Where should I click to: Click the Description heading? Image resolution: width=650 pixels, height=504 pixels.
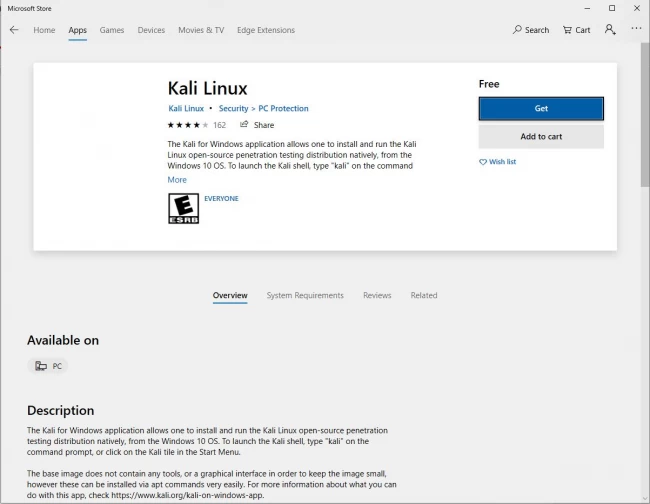tap(61, 410)
